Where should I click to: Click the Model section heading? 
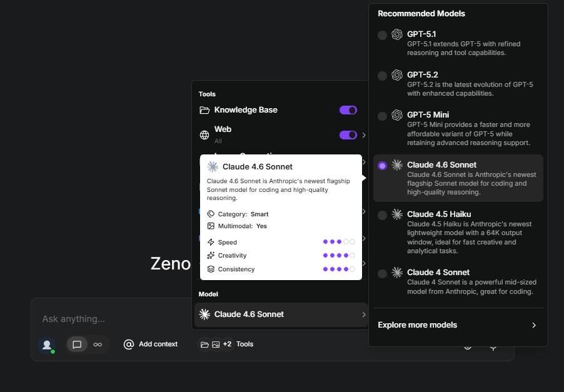pyautogui.click(x=208, y=294)
